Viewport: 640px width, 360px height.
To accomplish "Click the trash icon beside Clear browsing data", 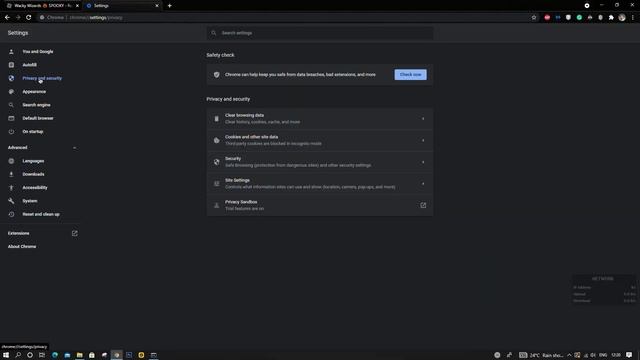I will coord(217,119).
